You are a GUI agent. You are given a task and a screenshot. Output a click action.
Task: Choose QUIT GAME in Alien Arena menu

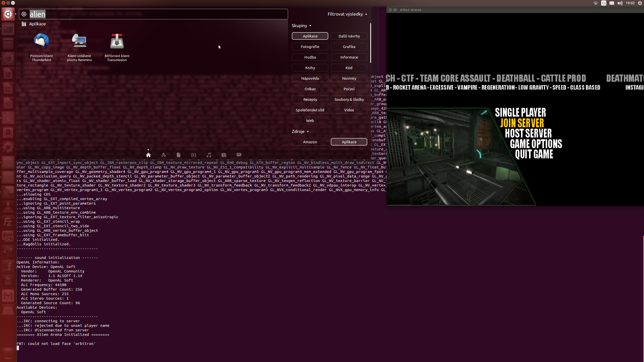[x=534, y=154]
